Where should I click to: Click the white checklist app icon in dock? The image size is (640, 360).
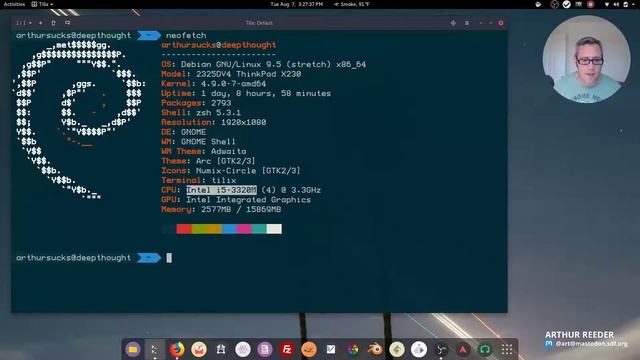click(331, 349)
